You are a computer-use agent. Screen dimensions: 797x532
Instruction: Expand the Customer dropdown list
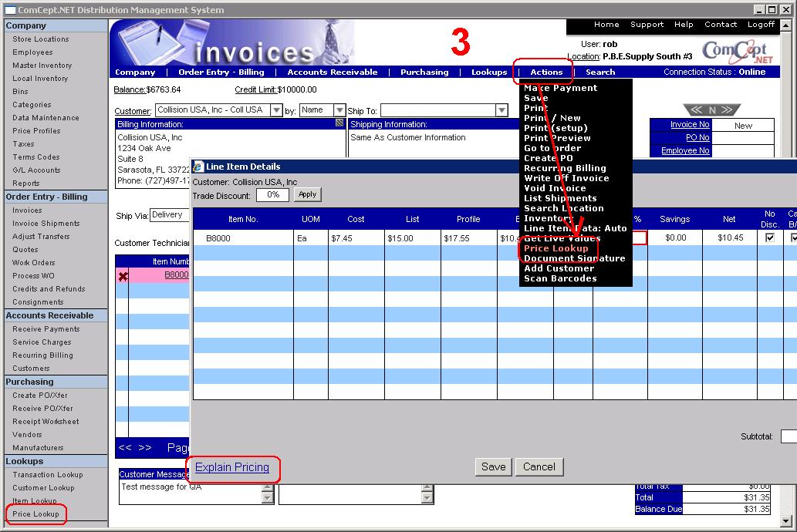click(276, 110)
